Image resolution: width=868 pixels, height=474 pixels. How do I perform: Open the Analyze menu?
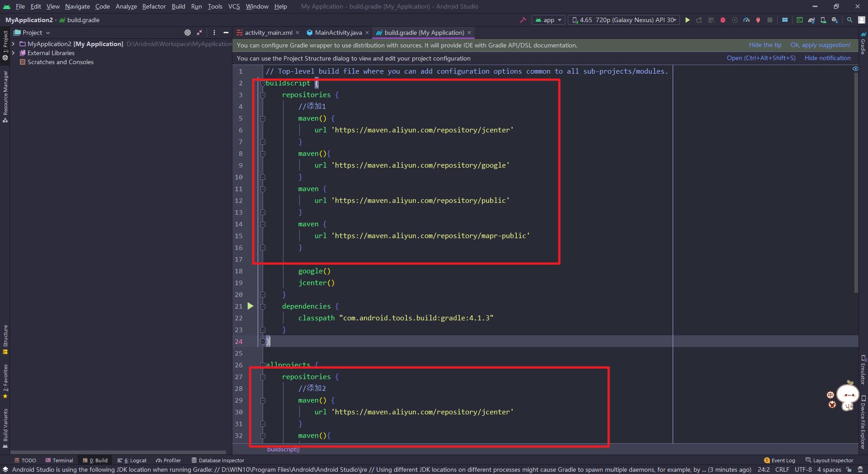pos(126,6)
